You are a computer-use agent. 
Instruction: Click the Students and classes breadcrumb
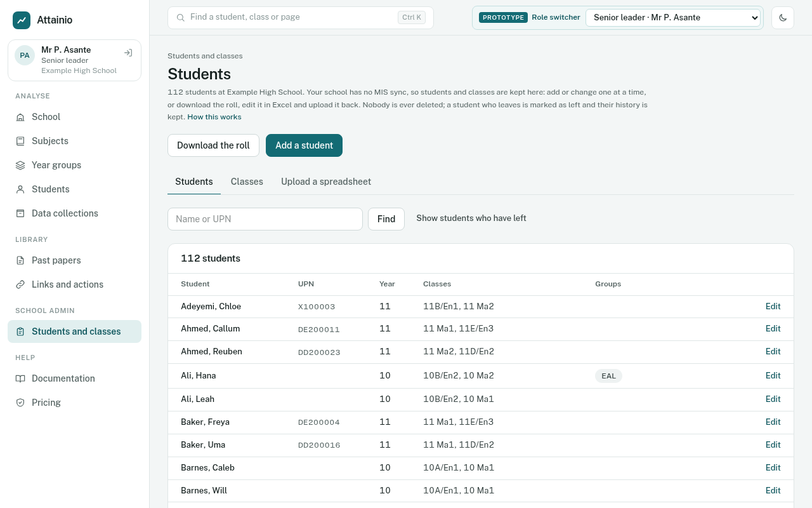(x=205, y=56)
